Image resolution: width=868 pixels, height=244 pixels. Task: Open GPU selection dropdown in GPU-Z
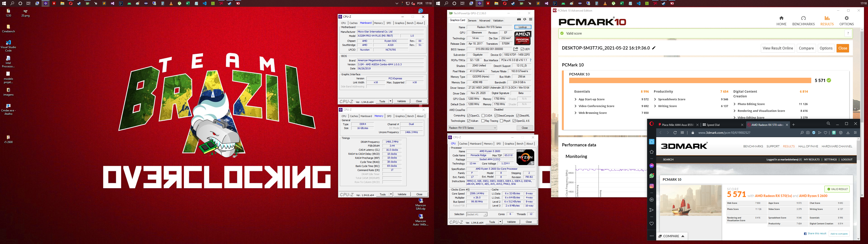coord(473,128)
